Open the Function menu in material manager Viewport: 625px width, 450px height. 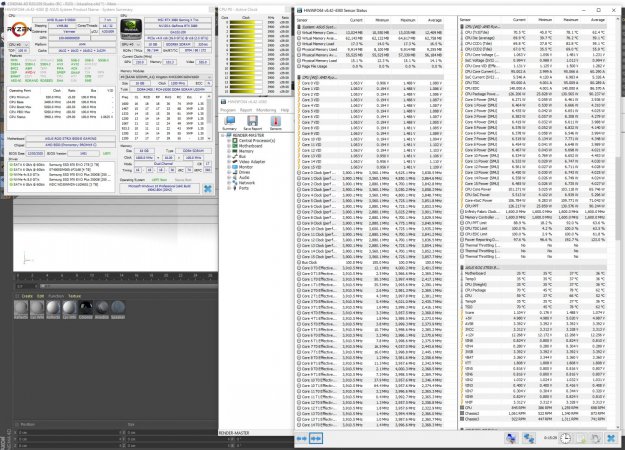click(56, 296)
